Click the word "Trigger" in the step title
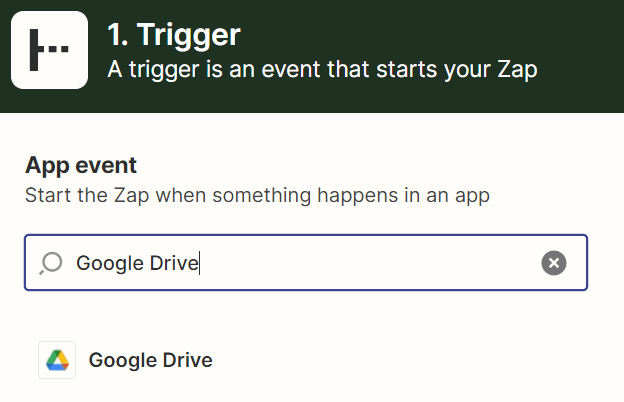This screenshot has height=402, width=624. tap(189, 36)
